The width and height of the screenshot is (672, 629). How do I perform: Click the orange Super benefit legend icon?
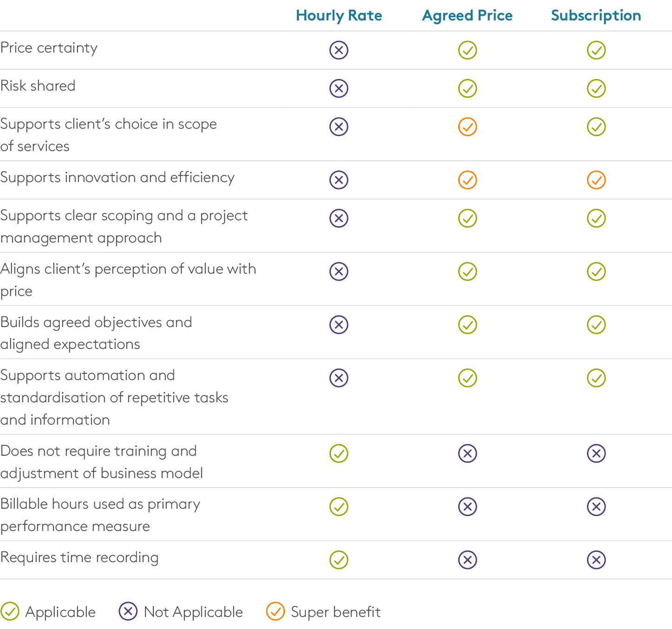point(275,611)
